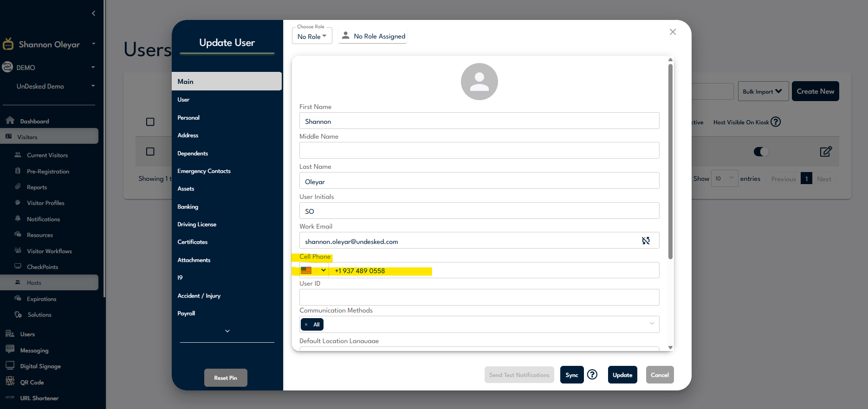Screen dimensions: 868x409
Task: Check the select-all header checkbox
Action: coord(150,122)
